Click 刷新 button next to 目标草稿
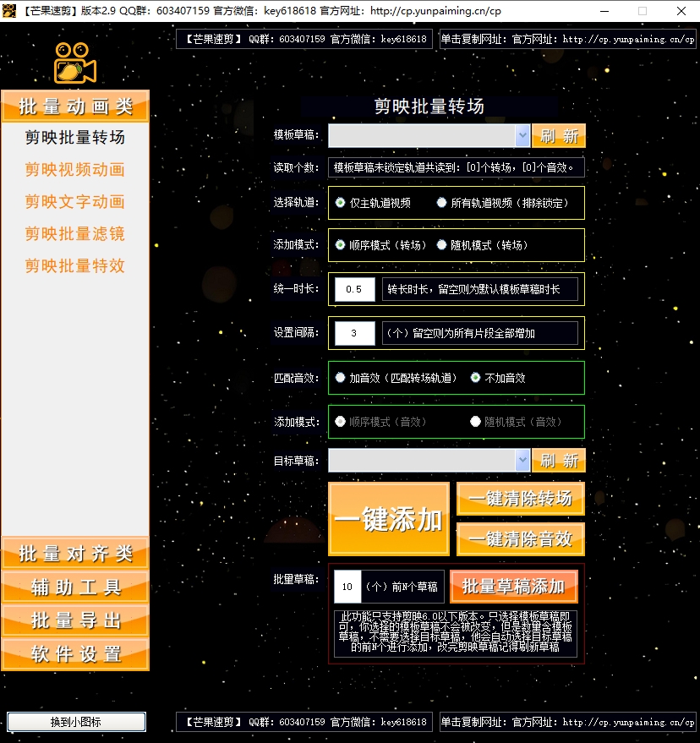The width and height of the screenshot is (700, 743). coord(559,460)
